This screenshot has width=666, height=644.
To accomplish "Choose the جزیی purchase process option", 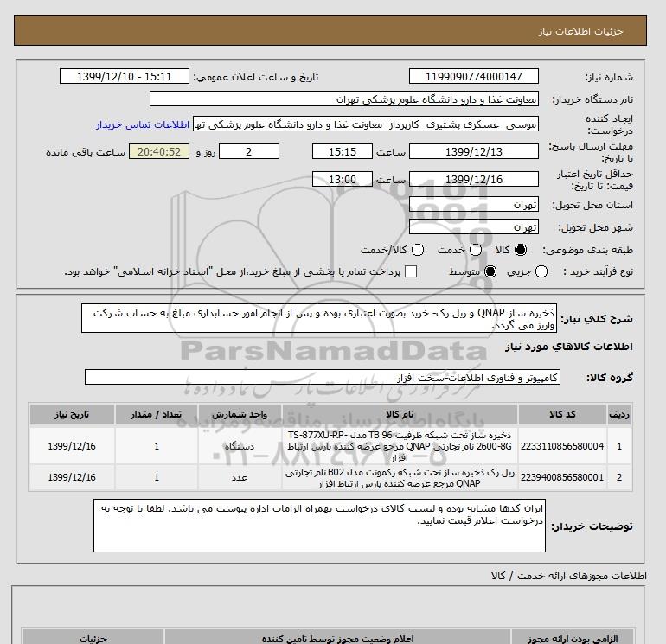I will pos(541,271).
